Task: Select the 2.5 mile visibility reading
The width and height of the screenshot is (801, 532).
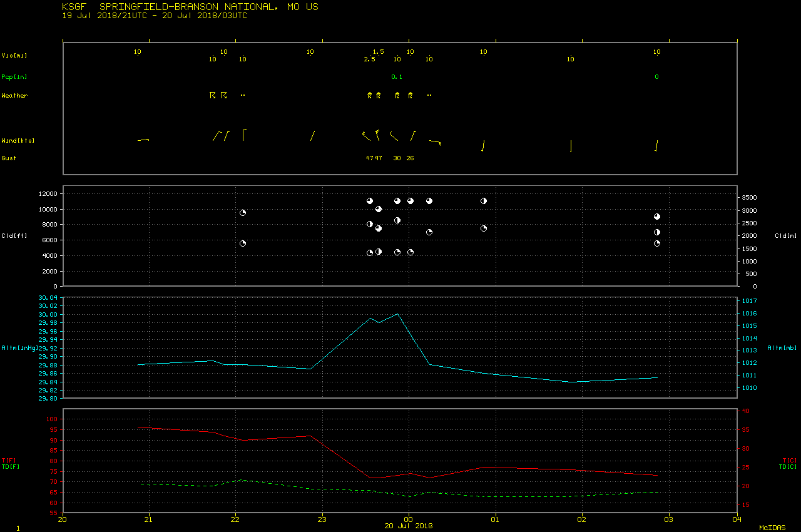Action: point(369,59)
